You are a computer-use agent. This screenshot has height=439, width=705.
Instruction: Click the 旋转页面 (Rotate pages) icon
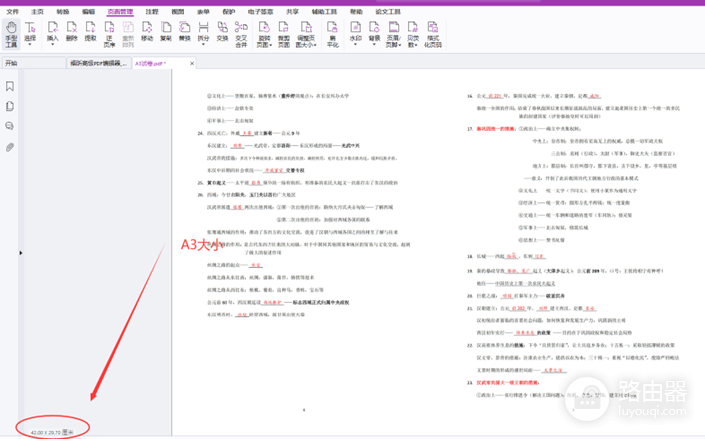(264, 28)
